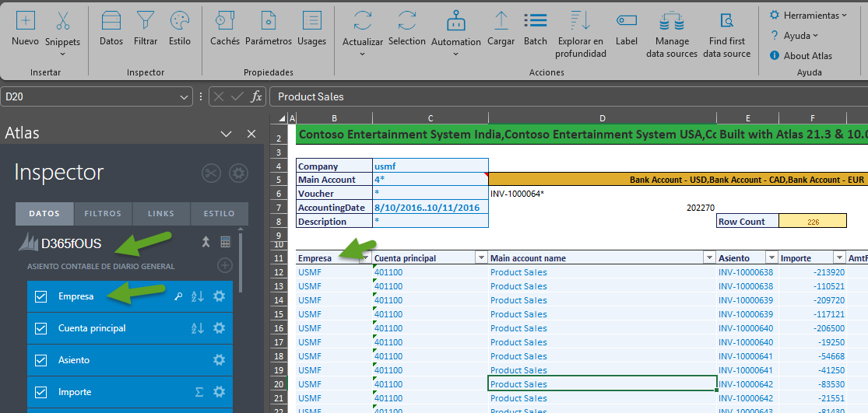Click the merge icon beside D365fOUS
The height and width of the screenshot is (413, 868).
pyautogui.click(x=206, y=242)
